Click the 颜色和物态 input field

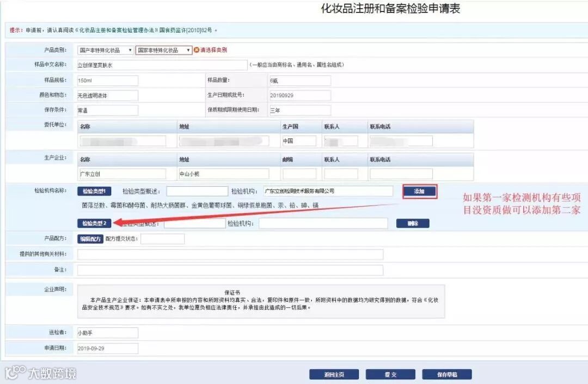108,95
